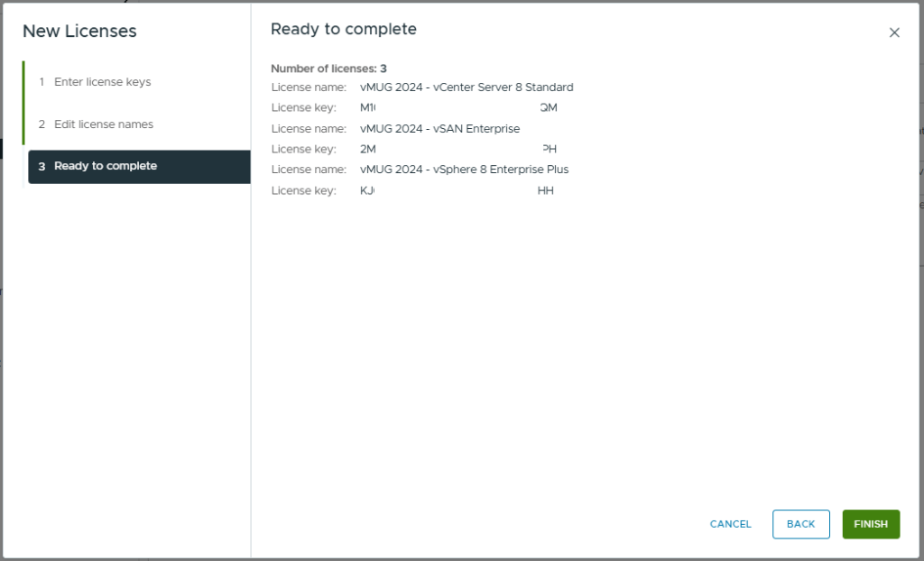
Task: Click the 'Ready to complete' page heading
Action: pos(343,30)
